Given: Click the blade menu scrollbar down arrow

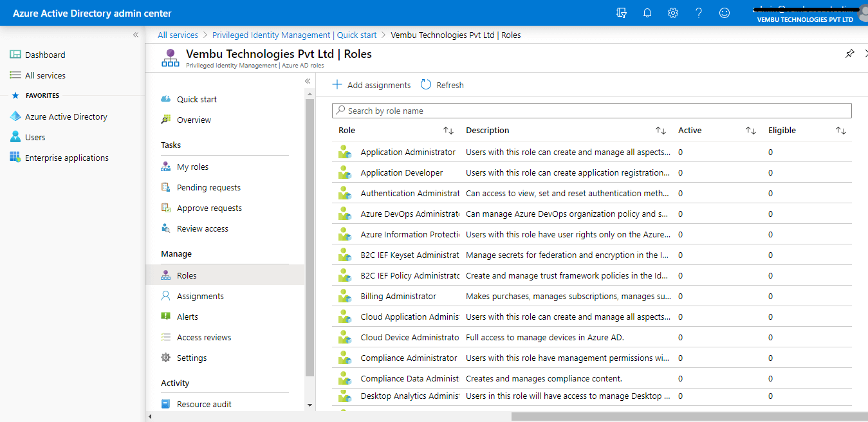Looking at the screenshot, I should click(309, 405).
